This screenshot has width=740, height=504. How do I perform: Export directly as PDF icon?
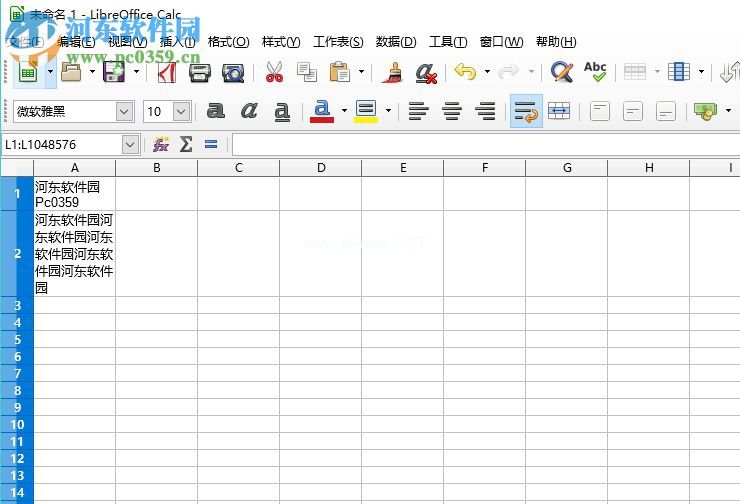pyautogui.click(x=167, y=72)
